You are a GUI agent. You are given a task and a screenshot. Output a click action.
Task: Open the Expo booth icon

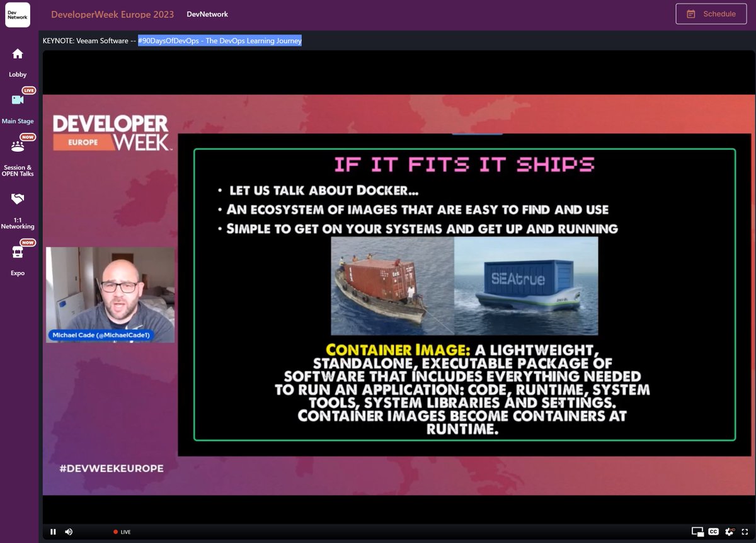point(18,252)
